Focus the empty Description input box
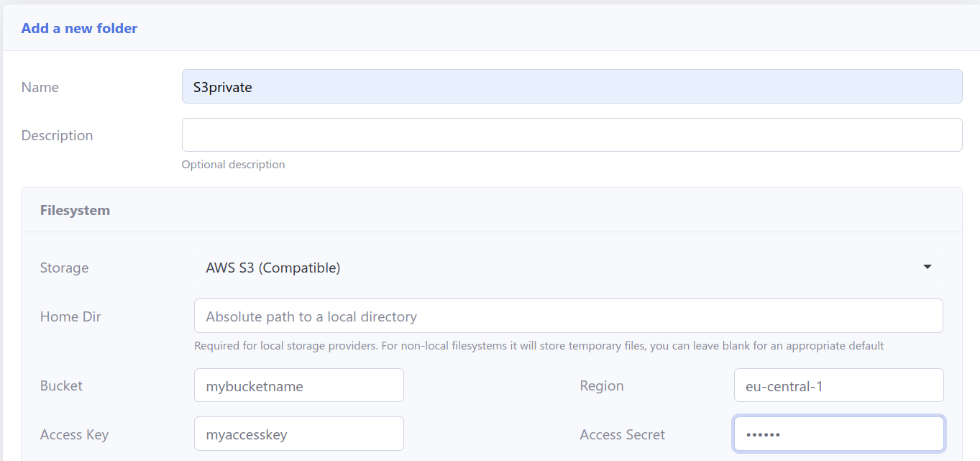Image resolution: width=980 pixels, height=461 pixels. (x=572, y=135)
